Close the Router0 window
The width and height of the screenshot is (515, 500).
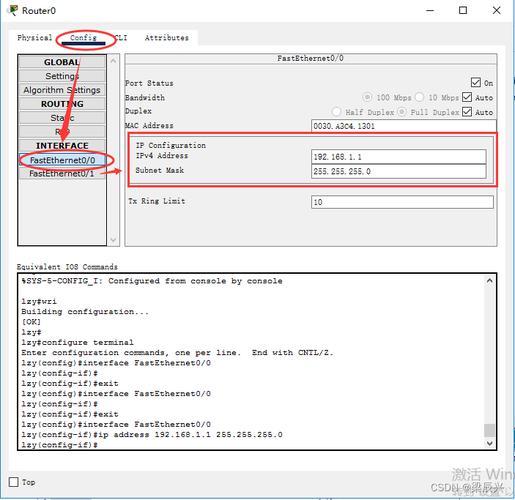pos(496,11)
